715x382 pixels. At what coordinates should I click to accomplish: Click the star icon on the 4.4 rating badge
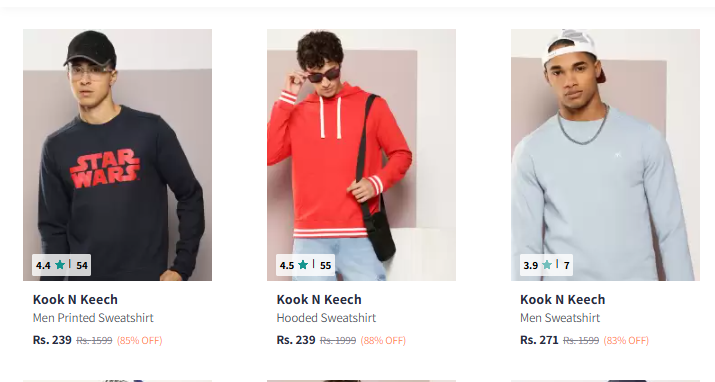tap(60, 265)
